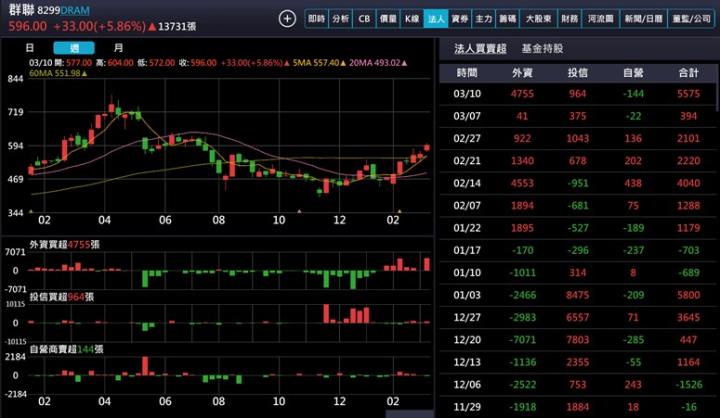720x418 pixels.
Task: Open the CB tab
Action: pos(364,19)
